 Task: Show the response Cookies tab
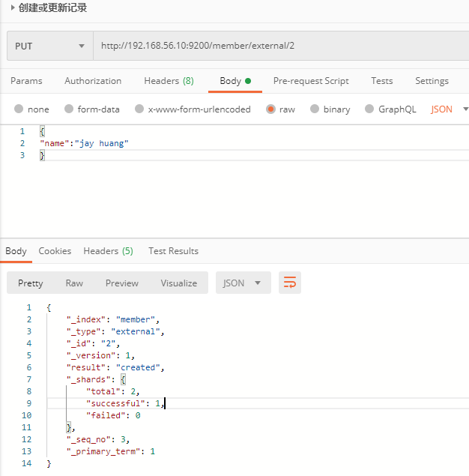tap(55, 251)
